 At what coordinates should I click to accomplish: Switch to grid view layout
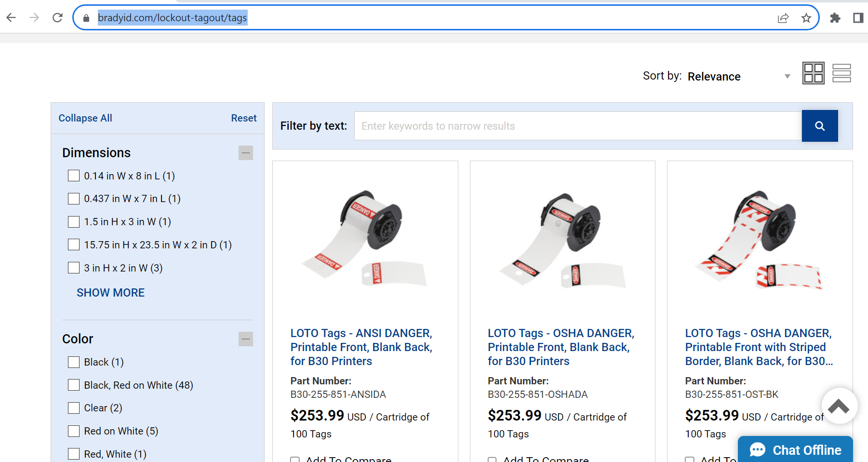(x=814, y=73)
